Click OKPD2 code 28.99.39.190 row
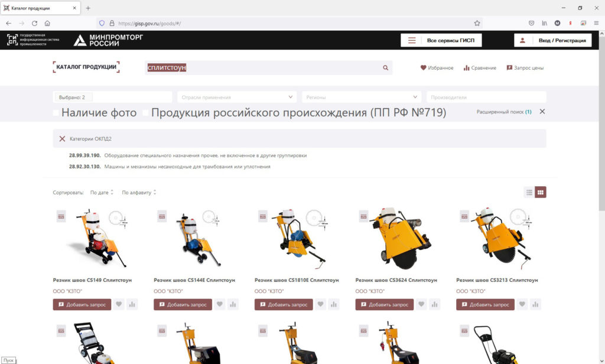Image resolution: width=605 pixels, height=364 pixels. pos(188,155)
